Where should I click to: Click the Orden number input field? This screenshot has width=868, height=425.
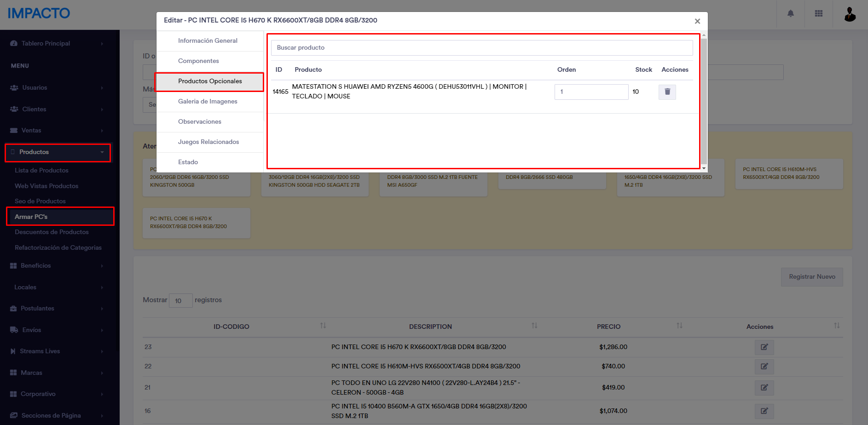click(591, 92)
